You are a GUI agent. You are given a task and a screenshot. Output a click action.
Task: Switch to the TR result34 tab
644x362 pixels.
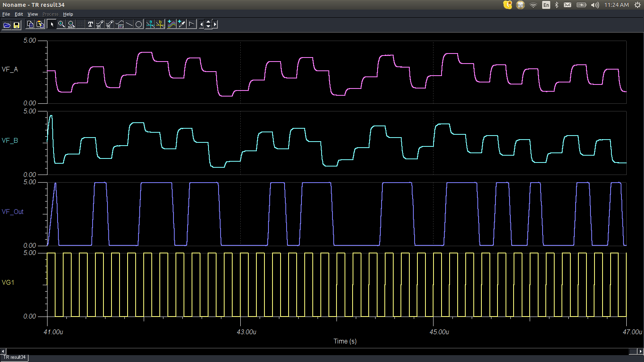[15, 357]
